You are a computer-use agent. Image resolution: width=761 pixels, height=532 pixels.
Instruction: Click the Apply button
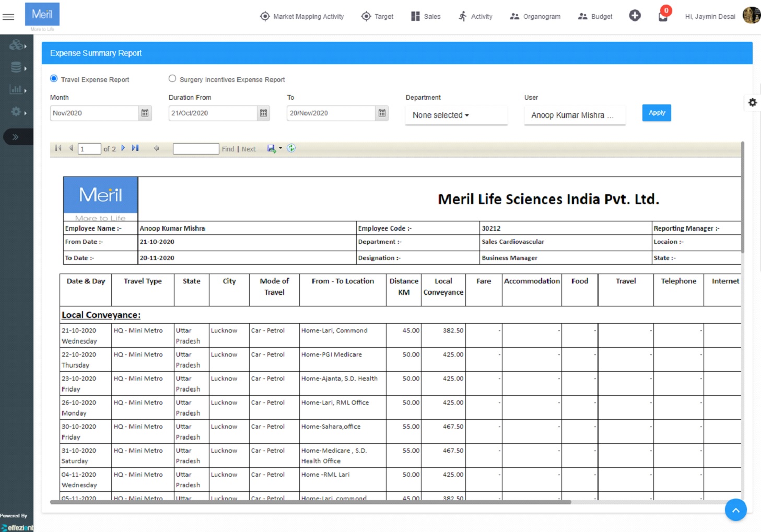pyautogui.click(x=657, y=113)
